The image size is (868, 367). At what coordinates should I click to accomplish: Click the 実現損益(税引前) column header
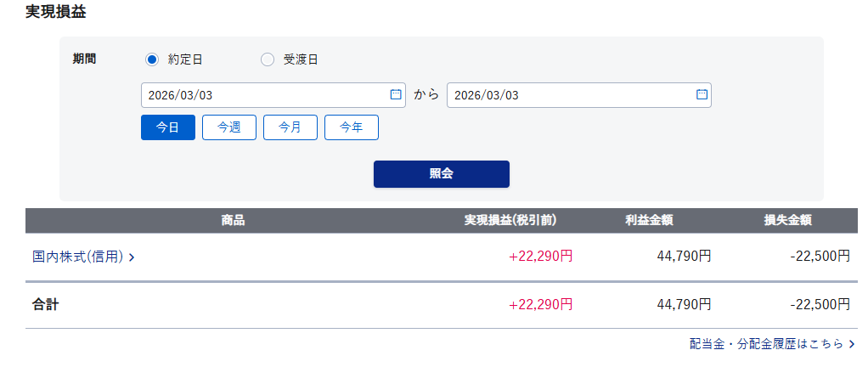pos(510,221)
